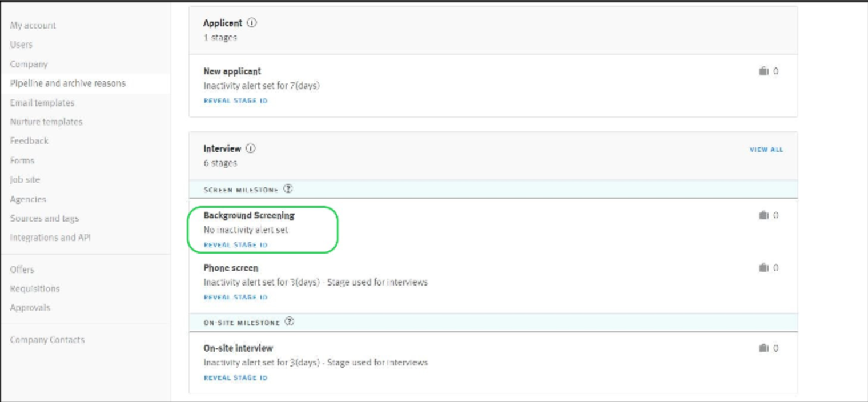Click briefcase icon in Phone screen row
Image resolution: width=868 pixels, height=402 pixels.
[x=763, y=268]
